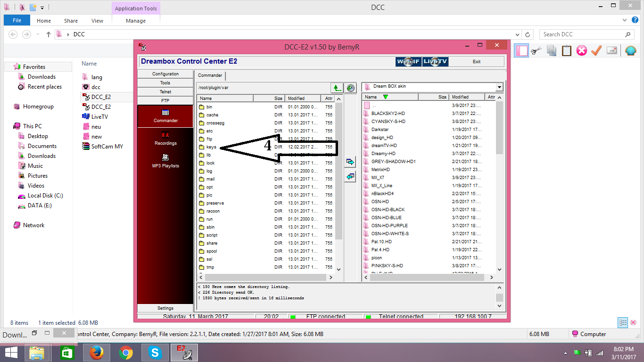Image resolution: width=644 pixels, height=362 pixels.
Task: Click the pink Delete X icon
Action: [x=582, y=50]
